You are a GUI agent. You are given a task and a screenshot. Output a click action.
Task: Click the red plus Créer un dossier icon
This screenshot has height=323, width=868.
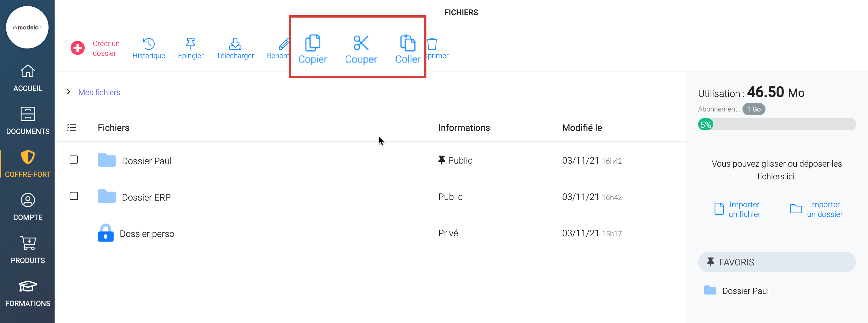(78, 48)
